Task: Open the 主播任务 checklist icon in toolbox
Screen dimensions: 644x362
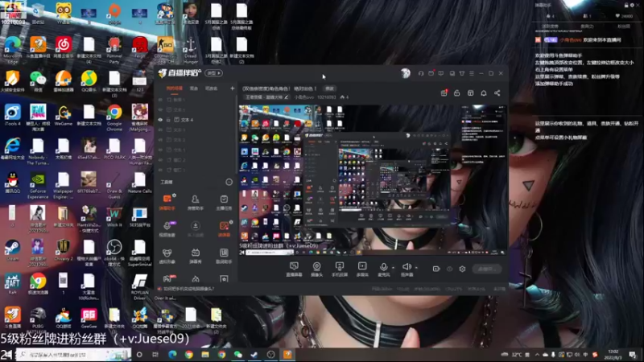Action: pos(224,199)
